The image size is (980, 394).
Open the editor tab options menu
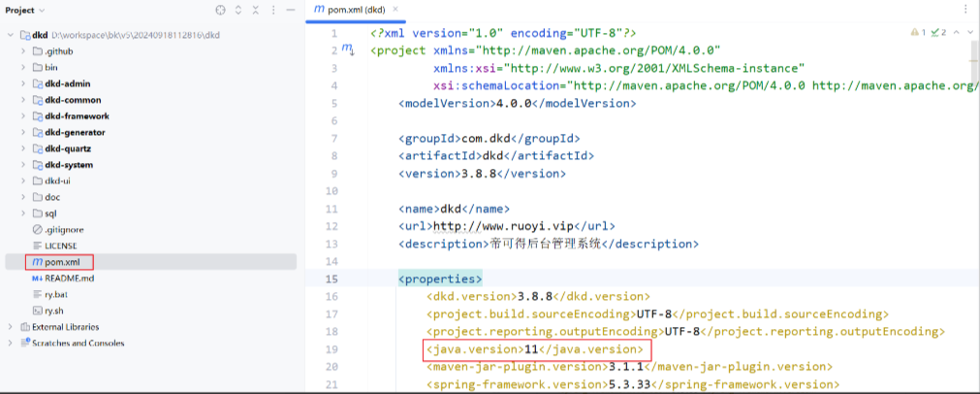click(x=967, y=9)
